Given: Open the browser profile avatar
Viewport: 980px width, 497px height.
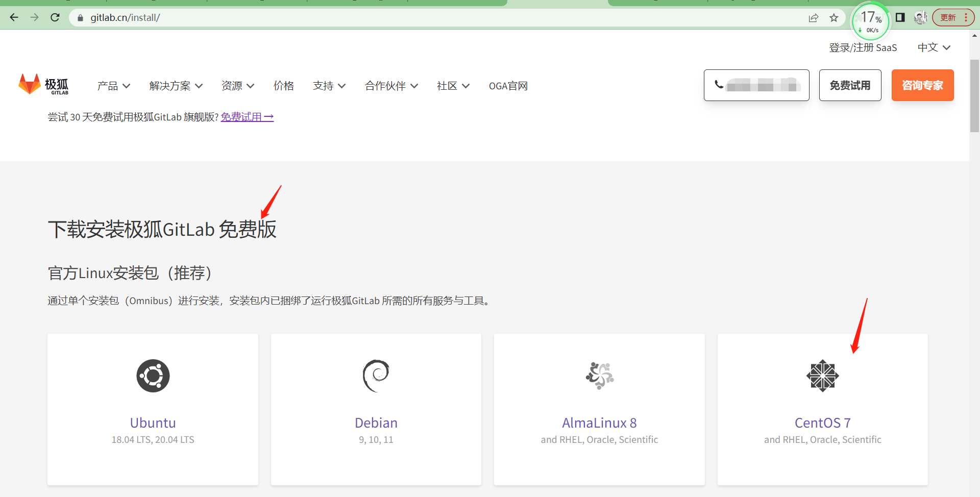Looking at the screenshot, I should (920, 18).
